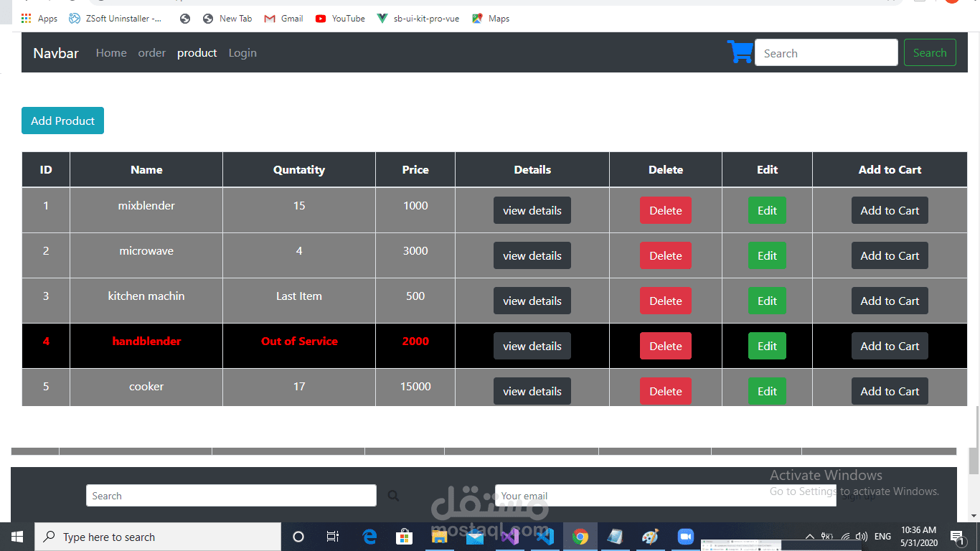The image size is (980, 551).
Task: Edit the mixblender product
Action: pos(767,210)
